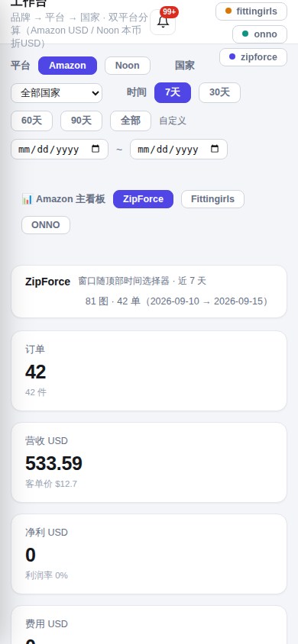
Task: Open the start date calendar picker icon
Action: click(96, 149)
